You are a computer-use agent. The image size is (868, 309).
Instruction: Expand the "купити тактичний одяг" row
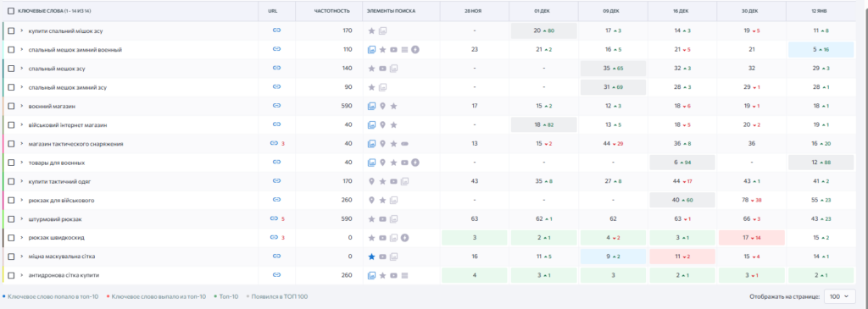(21, 181)
